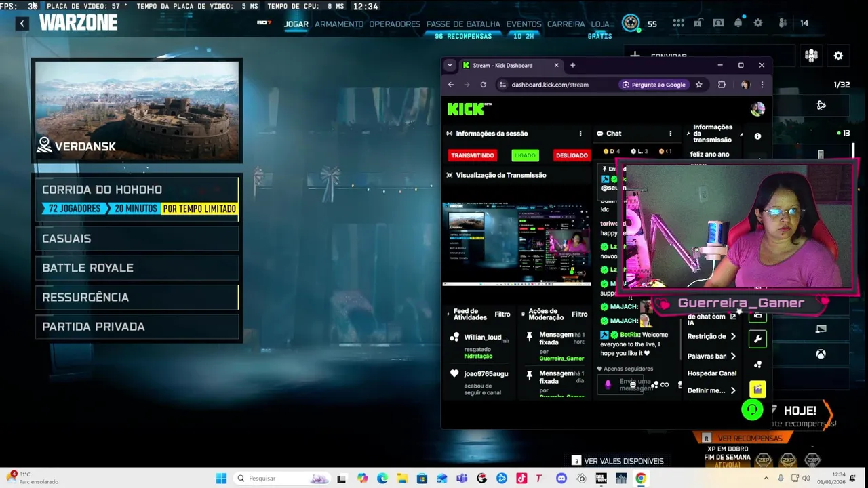The image size is (868, 488).
Task: Click the red DESLIGADO button
Action: click(572, 155)
